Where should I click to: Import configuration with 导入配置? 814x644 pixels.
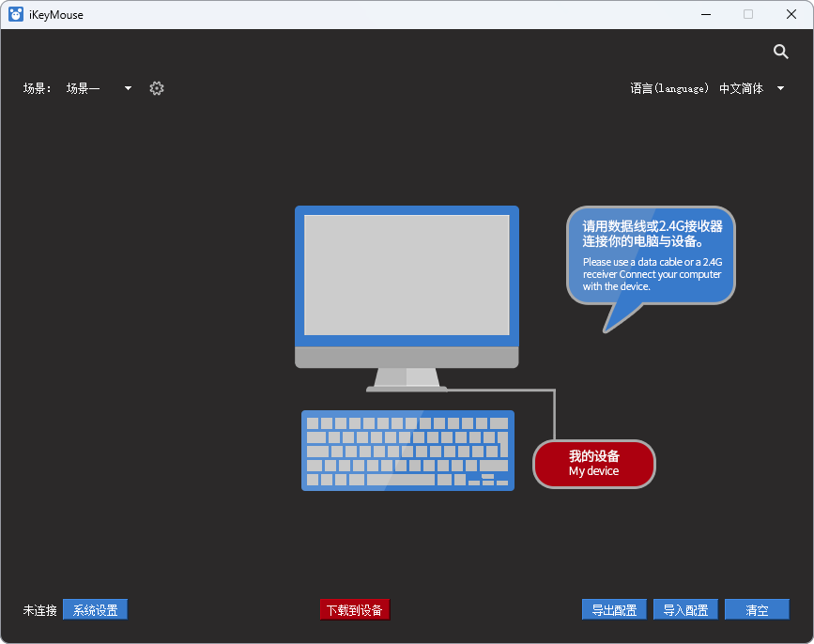(x=685, y=608)
